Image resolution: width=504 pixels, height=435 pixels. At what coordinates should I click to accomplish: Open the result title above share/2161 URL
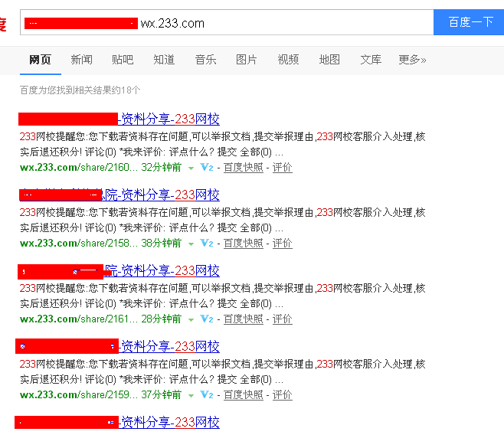[x=119, y=271]
